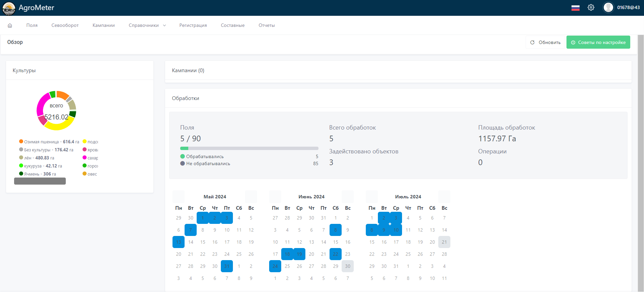Select June 22 highlighted date
Viewport: 644px width, 292px height.
(x=336, y=254)
